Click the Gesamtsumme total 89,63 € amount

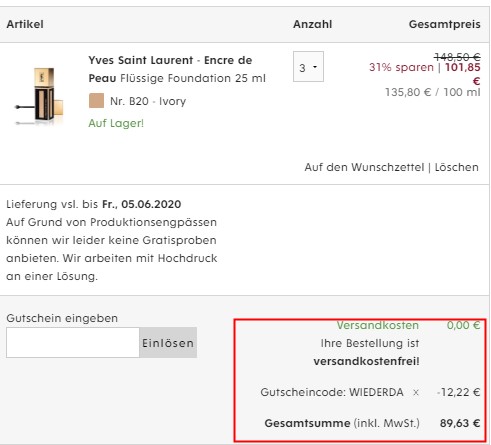pyautogui.click(x=460, y=423)
